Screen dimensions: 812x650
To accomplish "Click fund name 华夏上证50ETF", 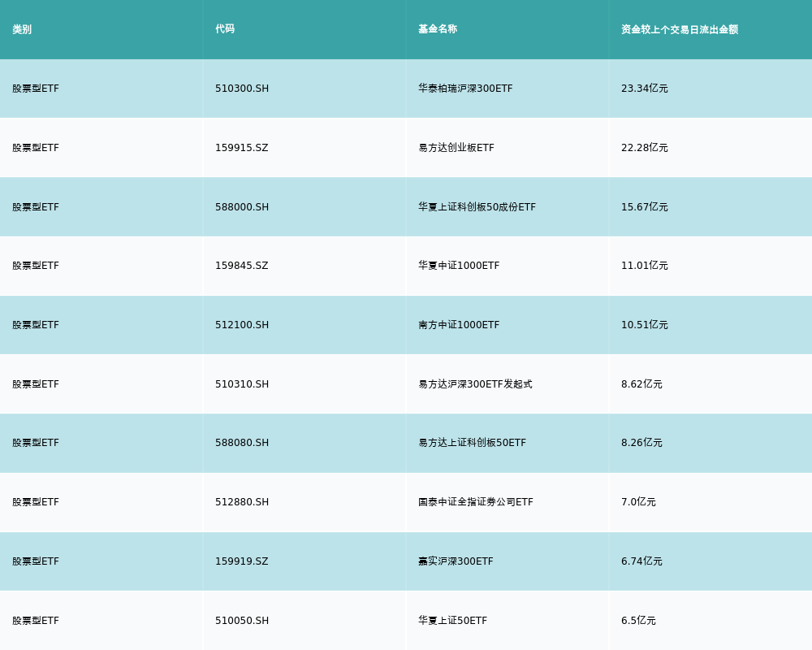I will click(452, 621).
